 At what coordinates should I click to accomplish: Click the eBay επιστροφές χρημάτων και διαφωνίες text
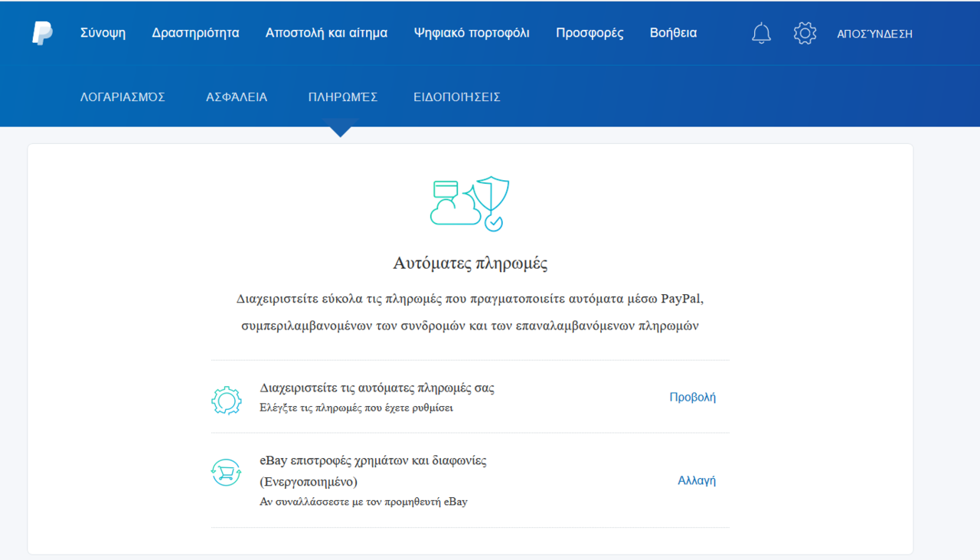(374, 460)
